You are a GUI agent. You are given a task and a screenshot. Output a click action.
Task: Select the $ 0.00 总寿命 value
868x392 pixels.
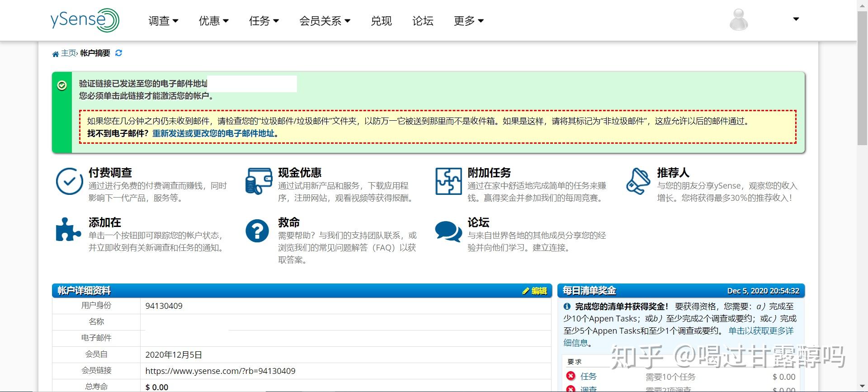pyautogui.click(x=157, y=387)
